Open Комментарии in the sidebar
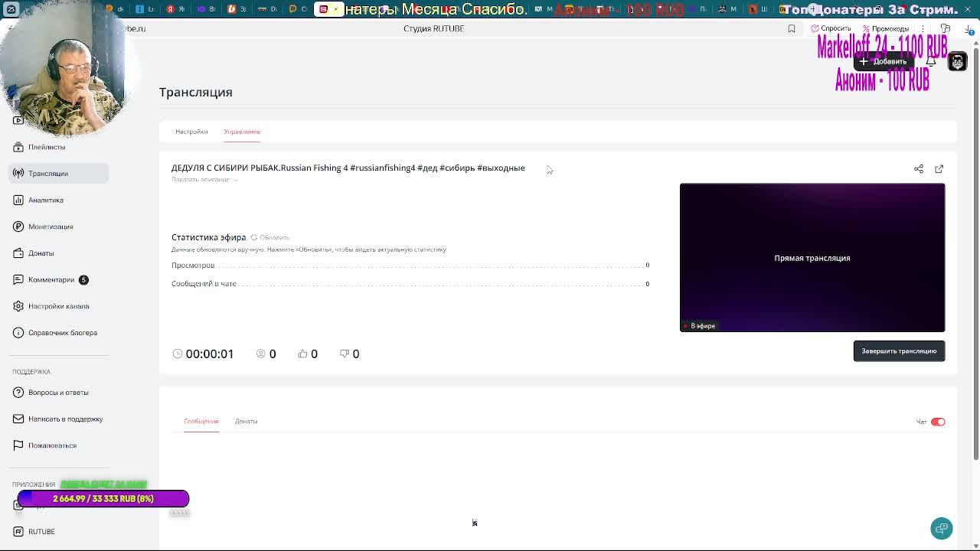 tap(51, 280)
